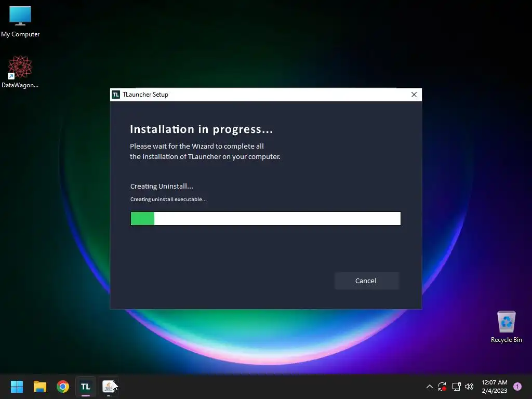Click the 'Creating Uninstall...' status text
This screenshot has height=399, width=532.
coord(162,187)
